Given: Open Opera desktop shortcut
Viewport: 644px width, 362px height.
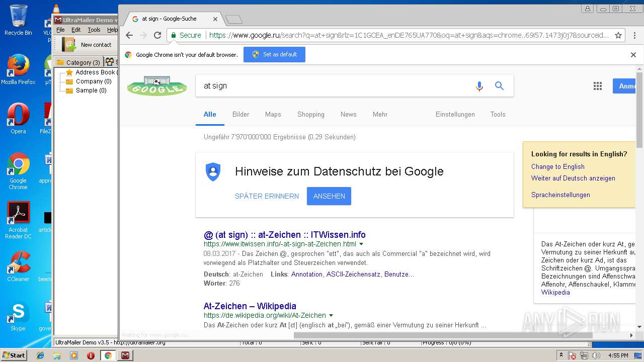Looking at the screenshot, I should pyautogui.click(x=18, y=119).
